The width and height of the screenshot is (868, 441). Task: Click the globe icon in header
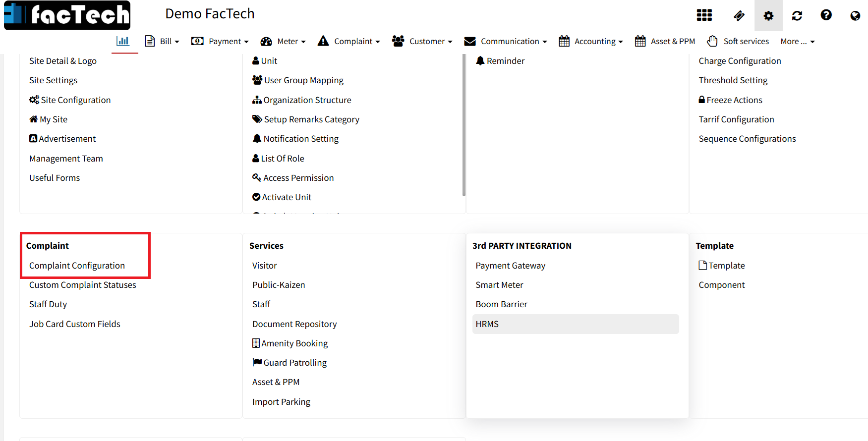[855, 16]
